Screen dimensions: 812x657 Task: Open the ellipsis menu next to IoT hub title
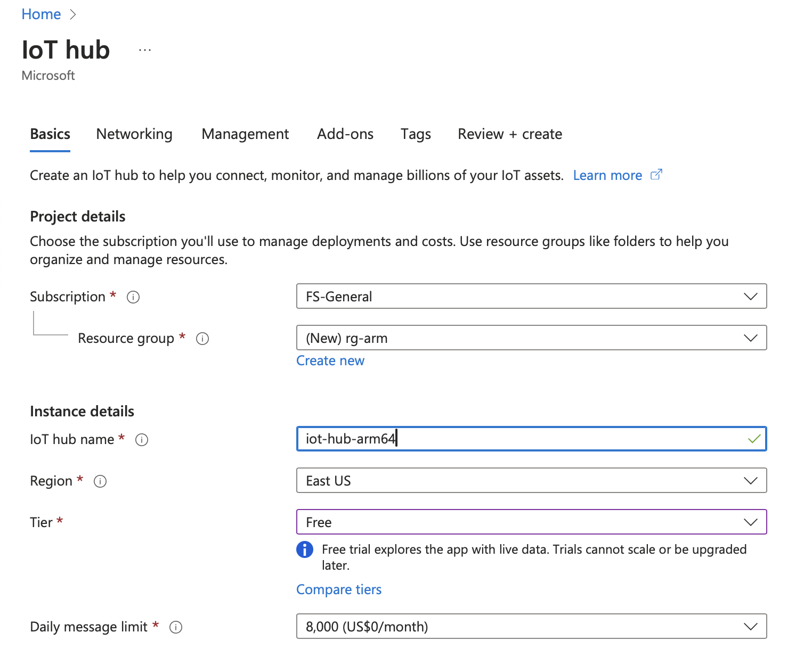point(145,50)
